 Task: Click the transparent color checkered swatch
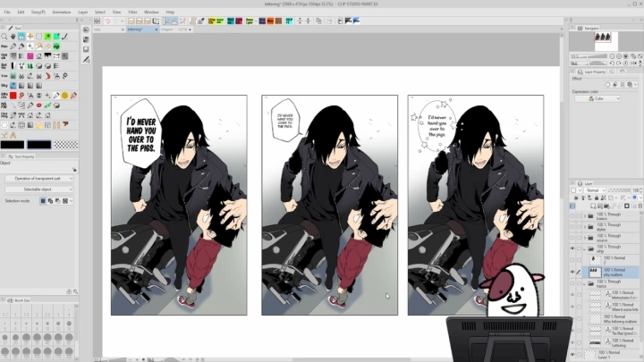(66, 145)
